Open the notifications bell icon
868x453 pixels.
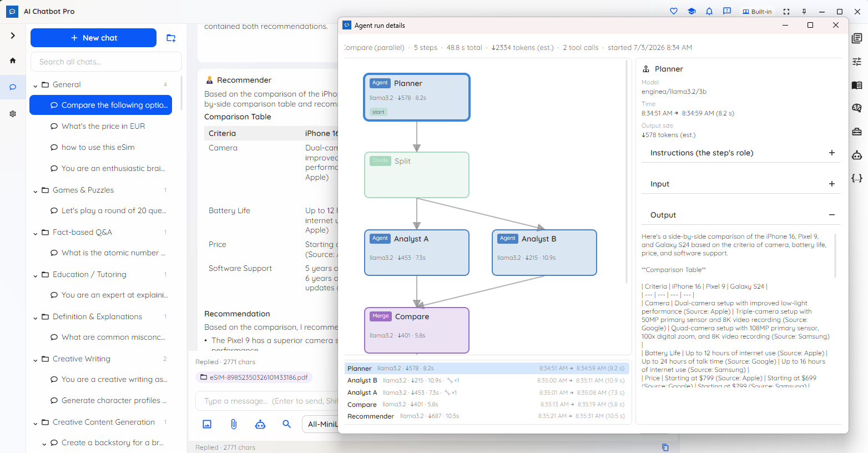pyautogui.click(x=709, y=11)
